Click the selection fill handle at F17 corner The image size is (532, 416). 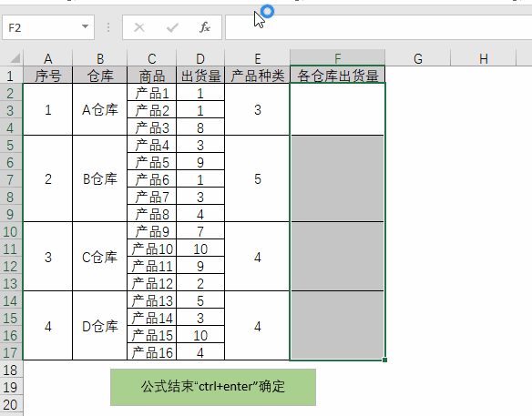[384, 360]
